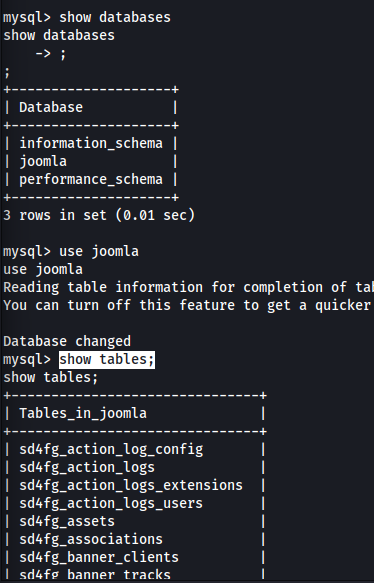Select the performance_schema database row
Viewport: 374px width, 583px height.
91,180
